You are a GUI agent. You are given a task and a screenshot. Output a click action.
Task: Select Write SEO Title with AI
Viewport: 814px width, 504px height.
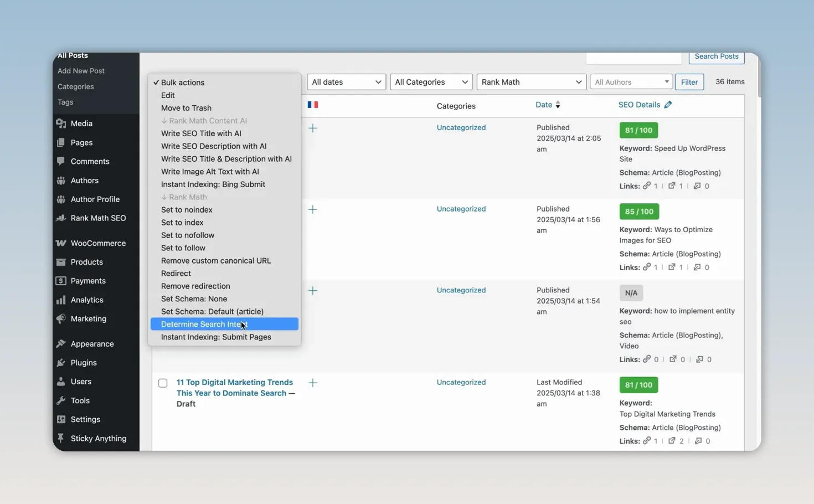(x=224, y=133)
